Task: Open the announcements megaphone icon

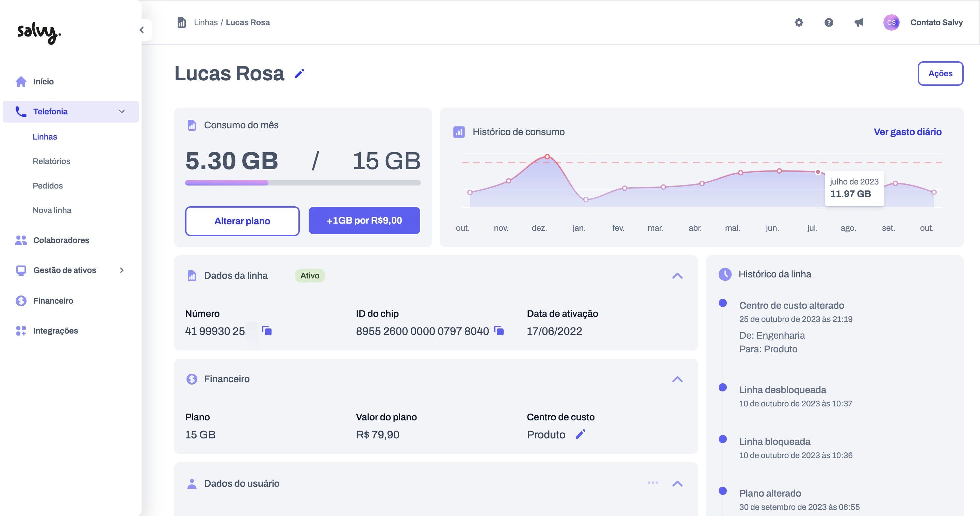Action: point(859,22)
